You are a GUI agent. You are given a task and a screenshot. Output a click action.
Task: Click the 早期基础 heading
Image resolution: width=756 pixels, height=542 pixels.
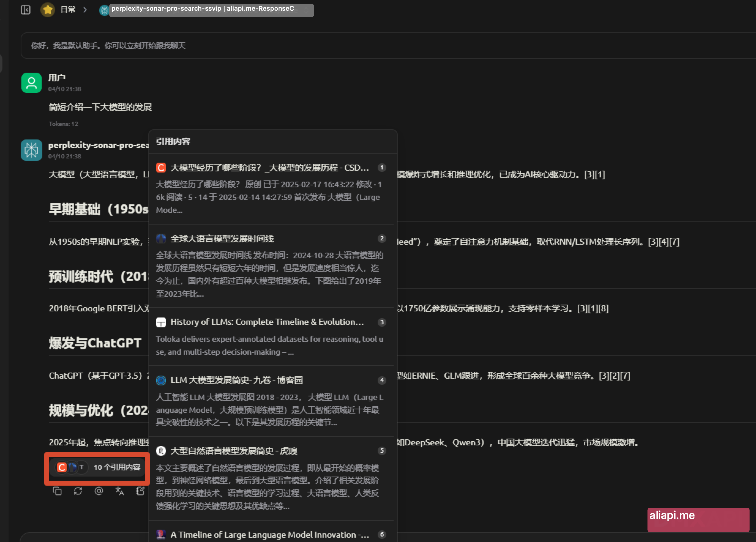tap(98, 209)
